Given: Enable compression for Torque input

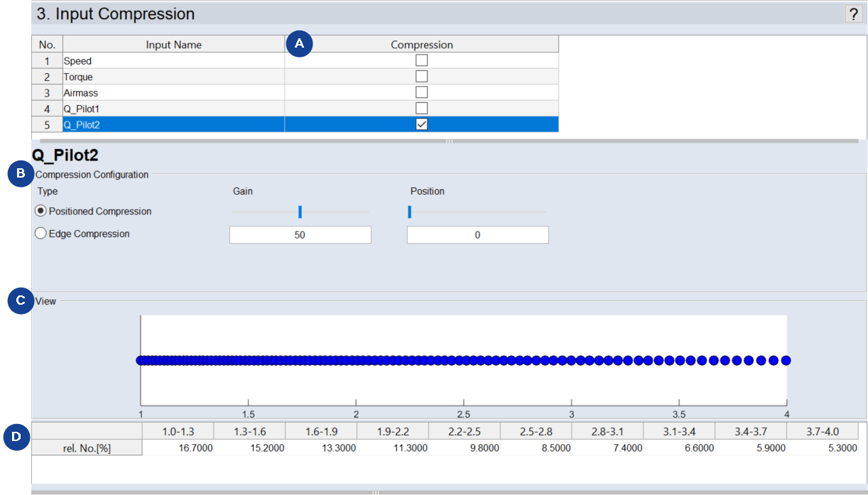Looking at the screenshot, I should click(421, 77).
